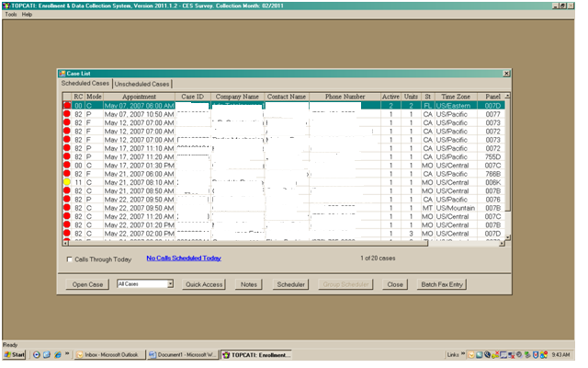Switch to the Unscheduled Cases tab

(x=141, y=84)
